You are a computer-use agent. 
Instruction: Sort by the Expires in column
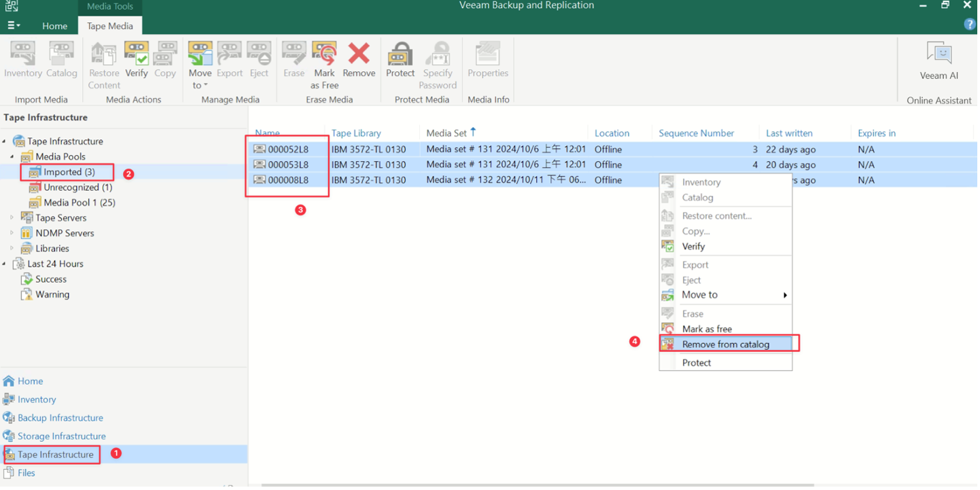click(877, 133)
